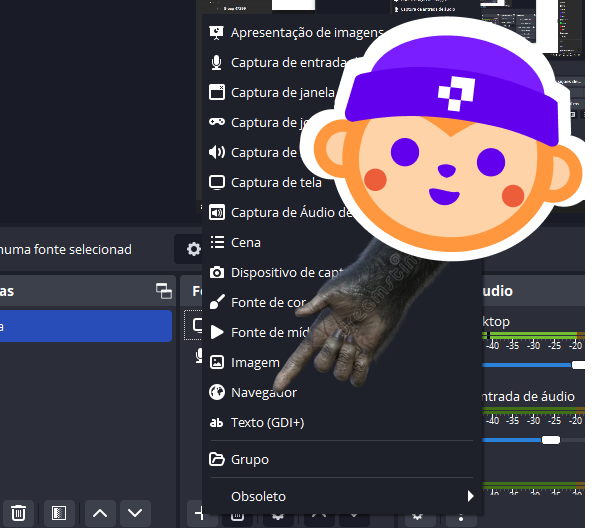Add a Navegador browser source
614x528 pixels.
[264, 392]
